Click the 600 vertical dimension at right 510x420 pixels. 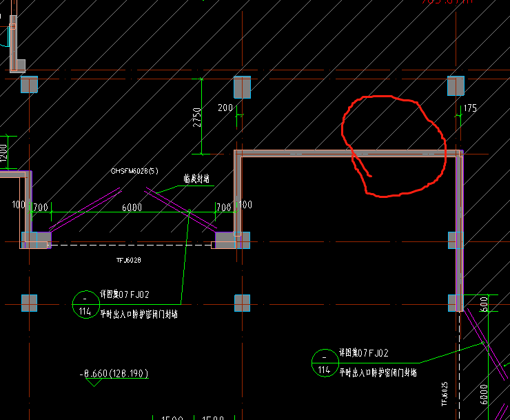pos(484,303)
